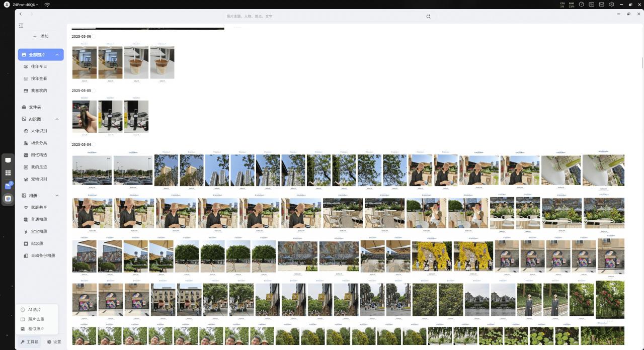Click the CPU usage indicator
Viewport: 644px width, 350px height.
(562, 5)
